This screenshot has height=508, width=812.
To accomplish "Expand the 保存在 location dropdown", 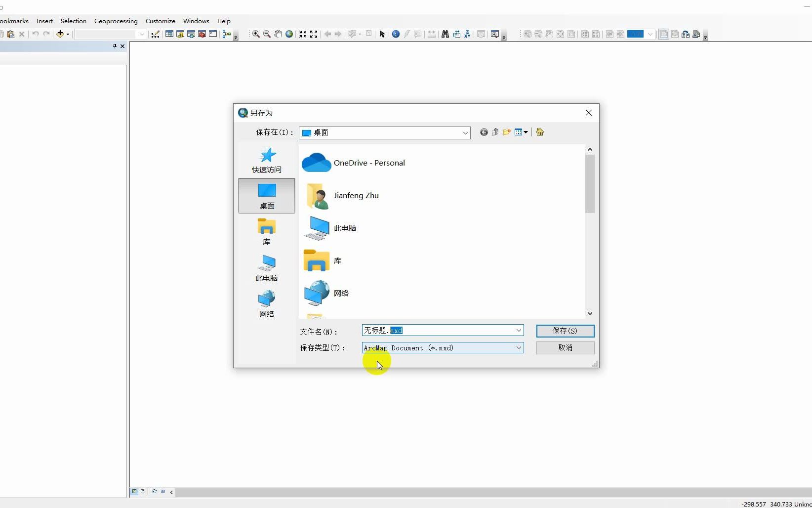I will [465, 133].
